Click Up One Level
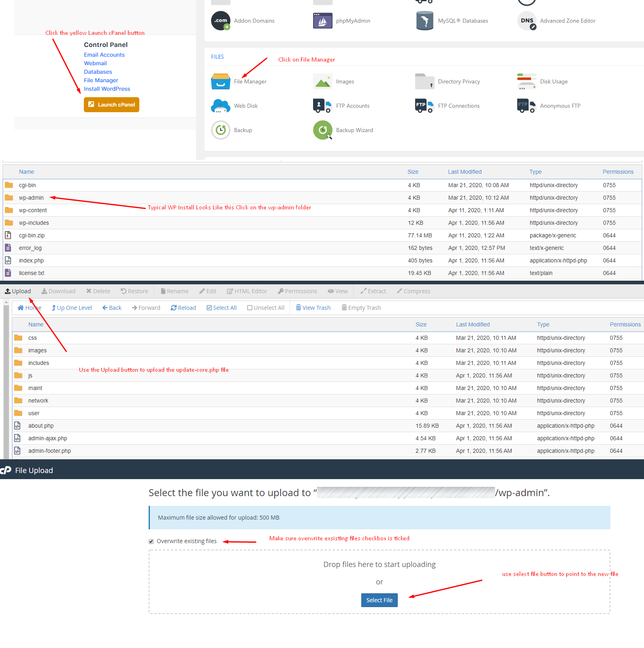Image resolution: width=644 pixels, height=648 pixels. tap(72, 308)
